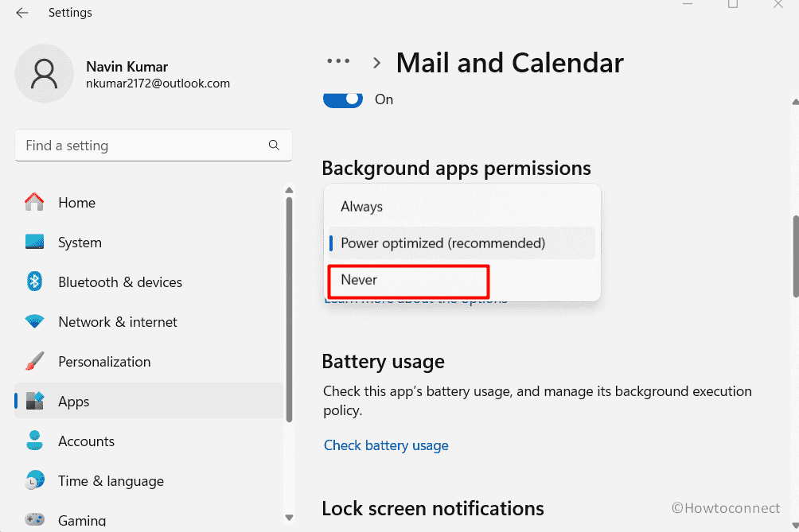Click the System monitor icon
Image resolution: width=799 pixels, height=532 pixels.
click(x=35, y=242)
